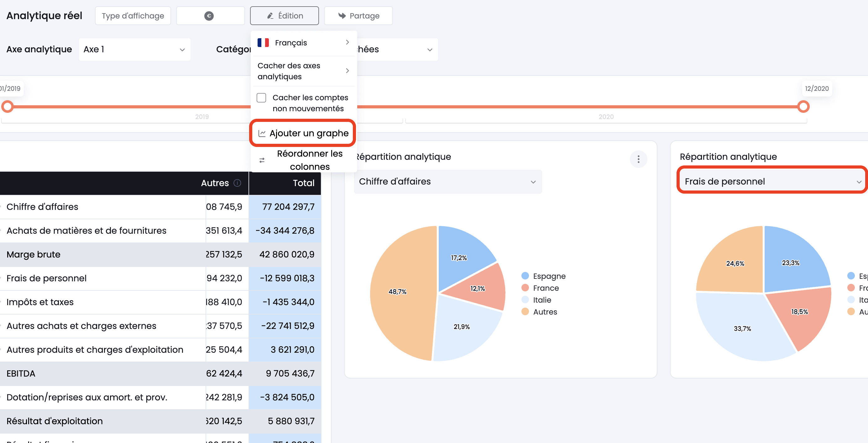Click the swap arrows icon for reordering columns
868x443 pixels.
tap(262, 160)
